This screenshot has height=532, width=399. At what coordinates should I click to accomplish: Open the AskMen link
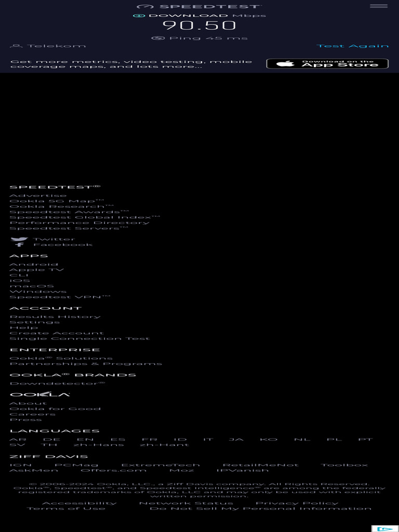34,470
